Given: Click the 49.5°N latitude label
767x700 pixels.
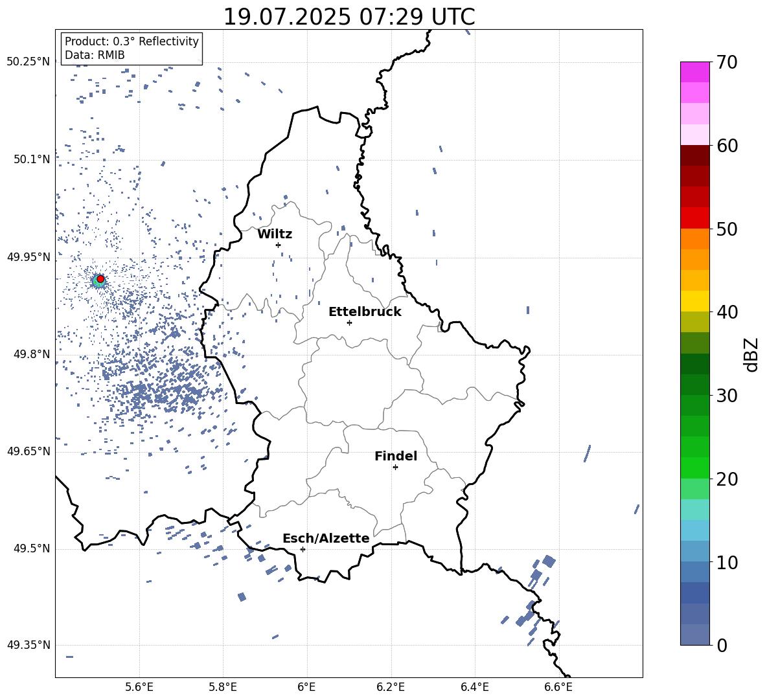Looking at the screenshot, I should point(32,548).
